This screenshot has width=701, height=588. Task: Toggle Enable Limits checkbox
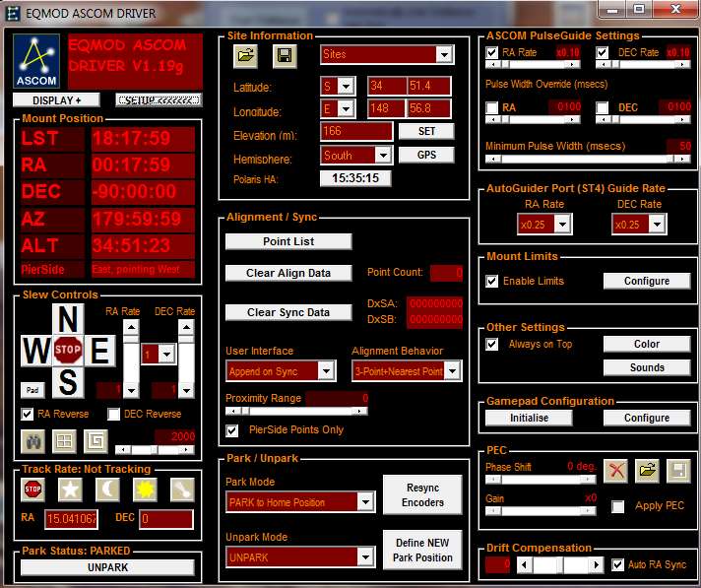tap(491, 282)
